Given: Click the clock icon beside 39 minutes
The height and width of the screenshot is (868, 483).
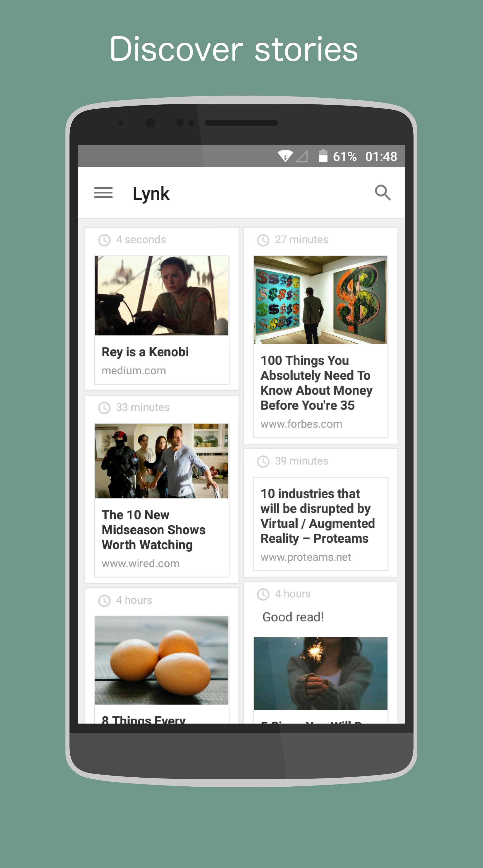Looking at the screenshot, I should click(263, 461).
